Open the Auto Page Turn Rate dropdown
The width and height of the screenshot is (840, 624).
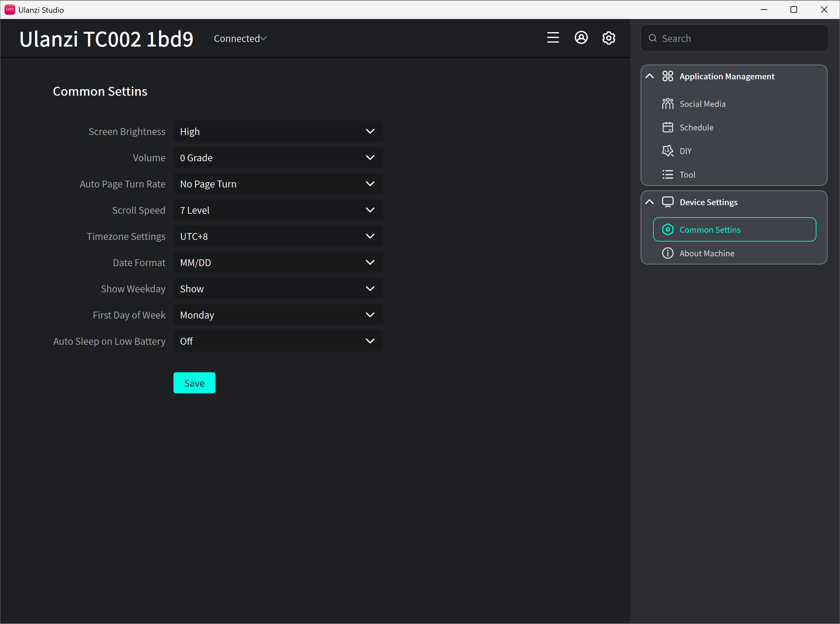click(278, 184)
